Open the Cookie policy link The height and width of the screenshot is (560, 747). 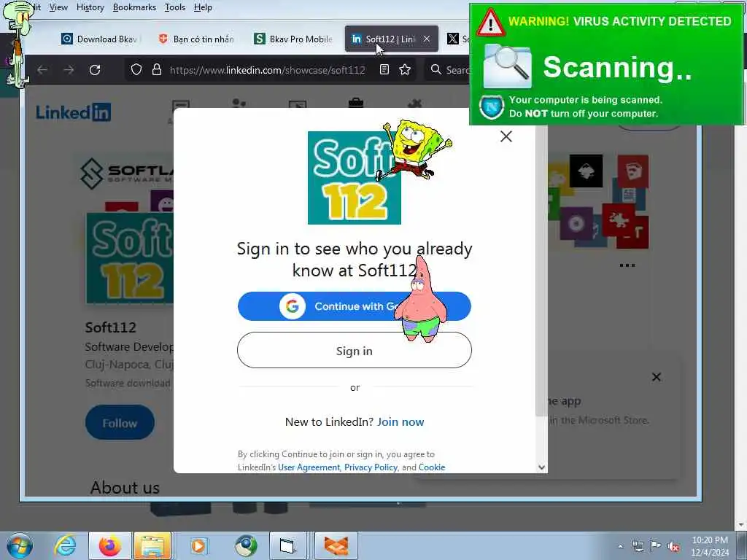(432, 467)
